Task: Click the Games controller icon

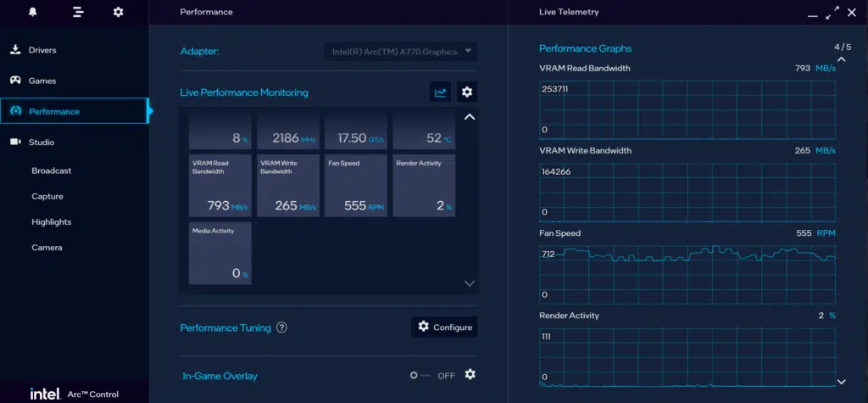Action: click(15, 81)
